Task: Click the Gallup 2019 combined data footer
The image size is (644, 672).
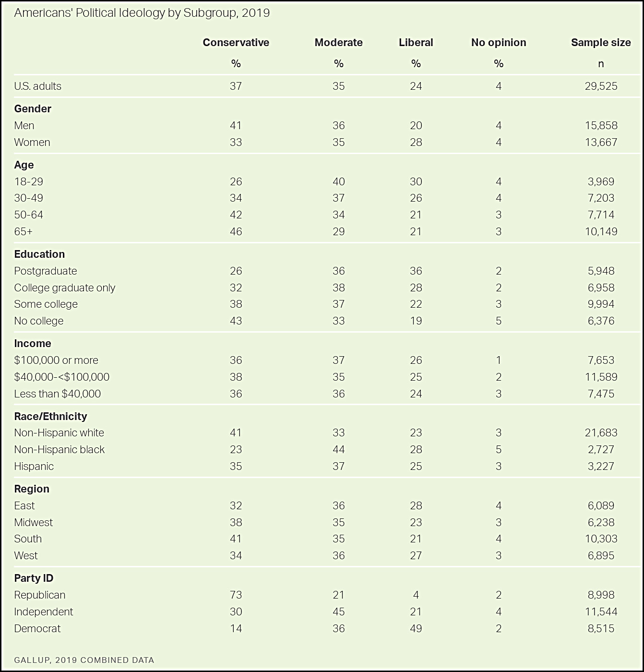Action: (84, 660)
